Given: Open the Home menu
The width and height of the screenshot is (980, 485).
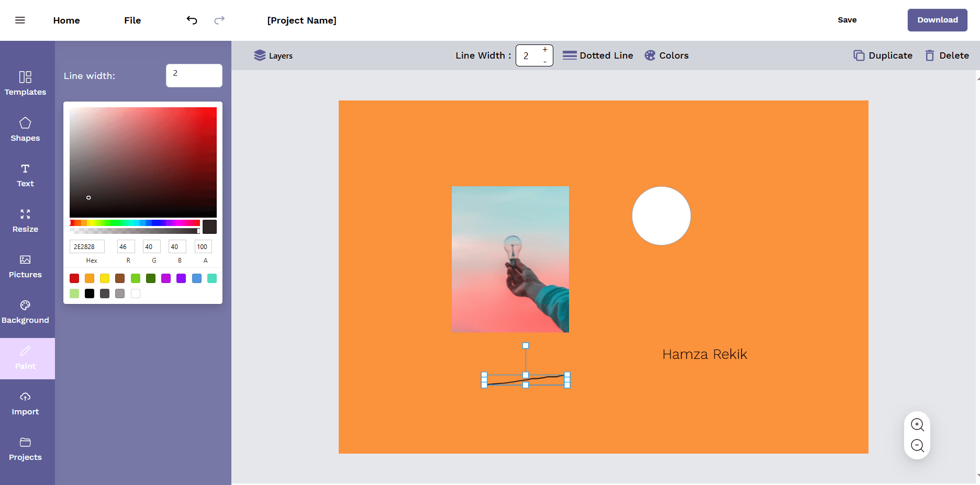Looking at the screenshot, I should coord(66,20).
